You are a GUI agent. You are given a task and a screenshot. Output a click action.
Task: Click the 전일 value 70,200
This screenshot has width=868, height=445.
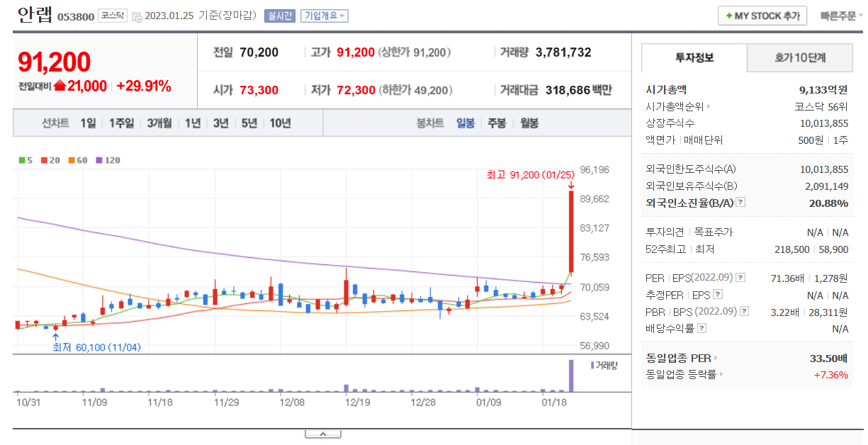259,52
